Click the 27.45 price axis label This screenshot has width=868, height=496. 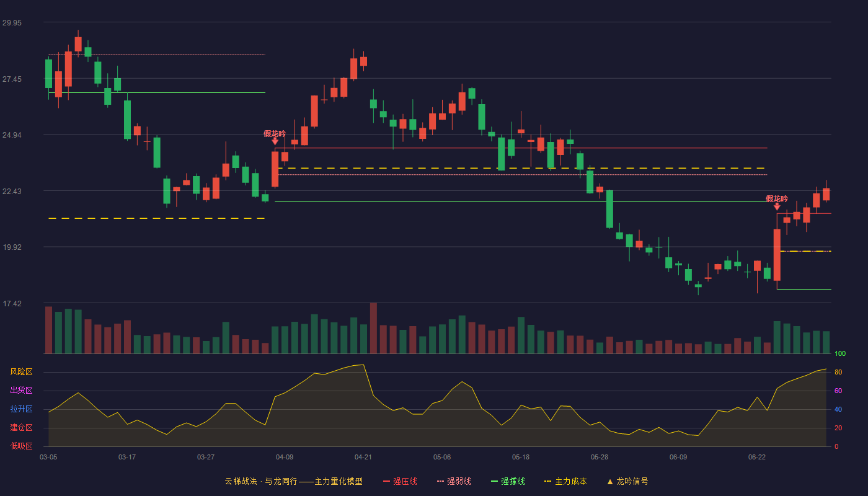pyautogui.click(x=12, y=79)
